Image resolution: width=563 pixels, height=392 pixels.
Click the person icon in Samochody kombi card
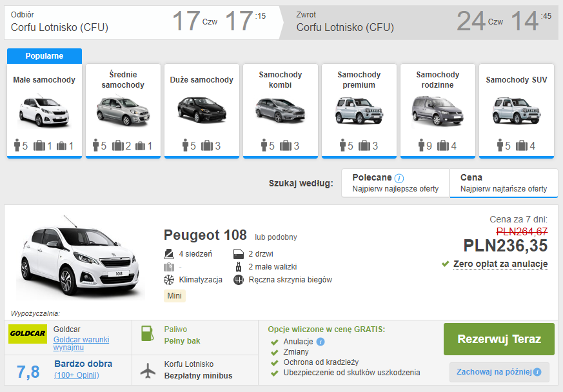click(264, 145)
